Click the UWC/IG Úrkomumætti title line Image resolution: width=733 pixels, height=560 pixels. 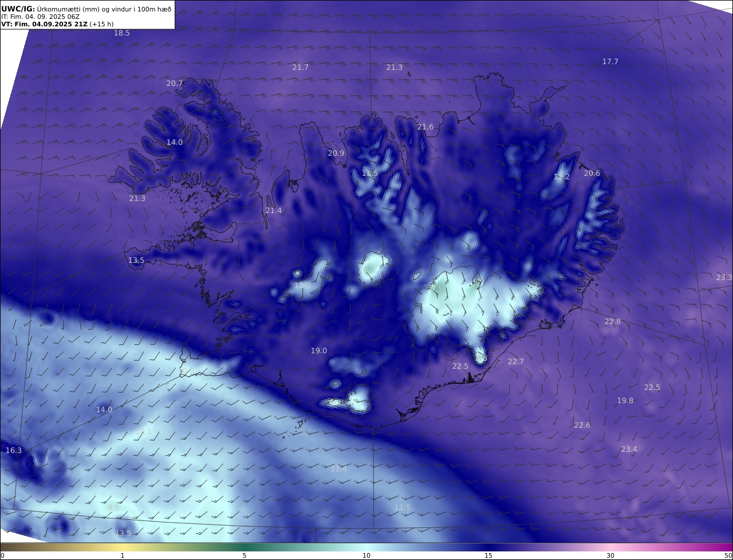pos(86,9)
